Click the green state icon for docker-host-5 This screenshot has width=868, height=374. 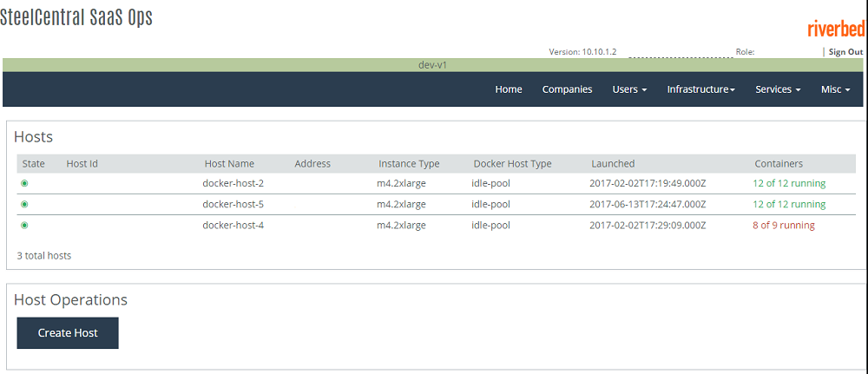click(x=24, y=204)
